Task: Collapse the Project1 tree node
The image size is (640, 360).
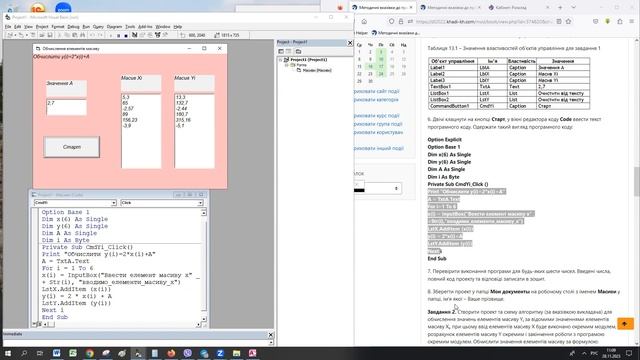Action: (280, 60)
